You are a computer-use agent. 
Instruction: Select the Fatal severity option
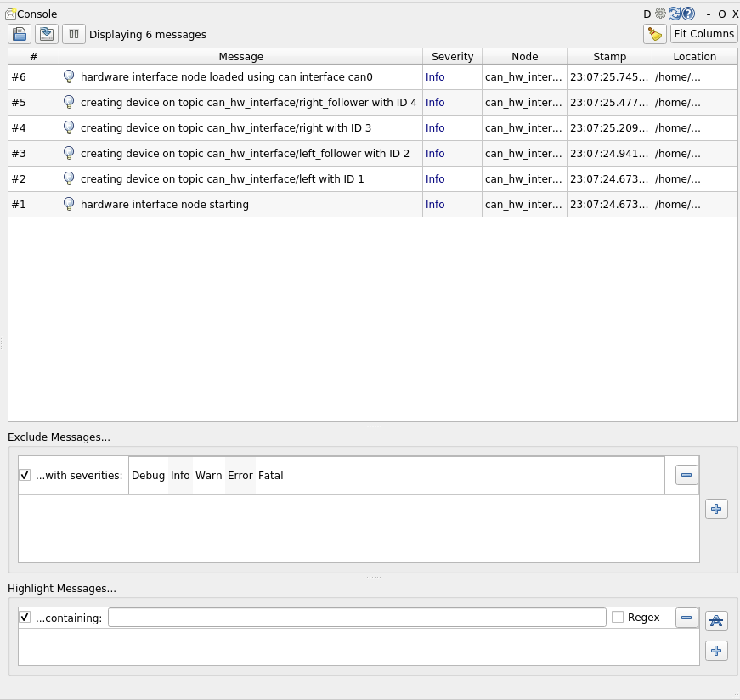pyautogui.click(x=270, y=476)
